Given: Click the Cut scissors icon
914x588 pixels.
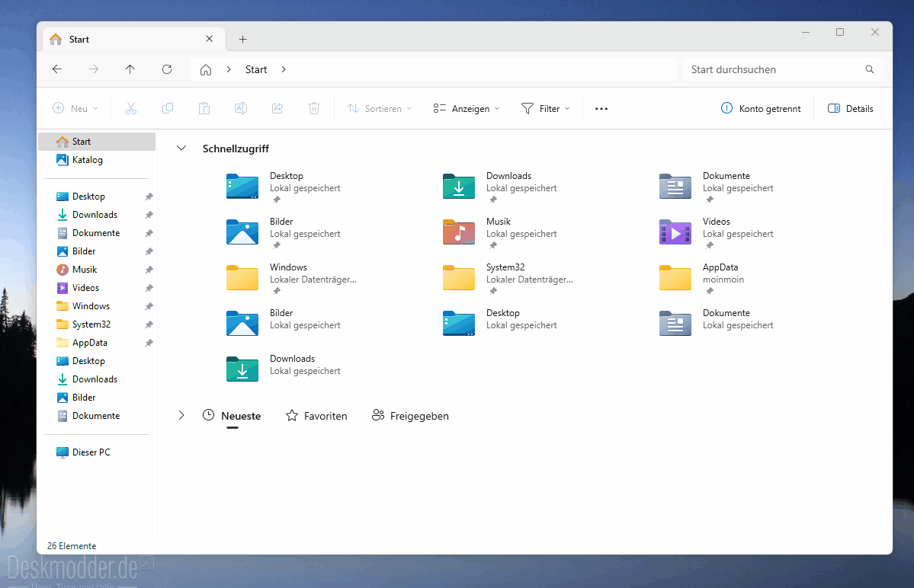Looking at the screenshot, I should pyautogui.click(x=131, y=108).
